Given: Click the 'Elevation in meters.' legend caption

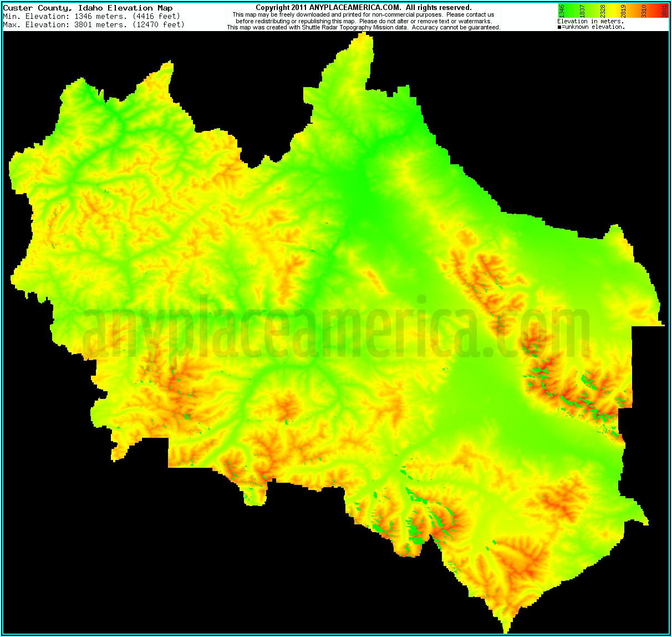Looking at the screenshot, I should [x=590, y=21].
